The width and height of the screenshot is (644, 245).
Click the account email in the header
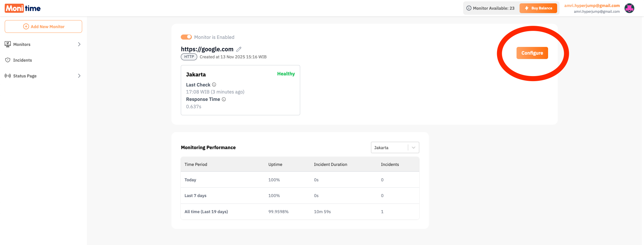[x=592, y=6]
